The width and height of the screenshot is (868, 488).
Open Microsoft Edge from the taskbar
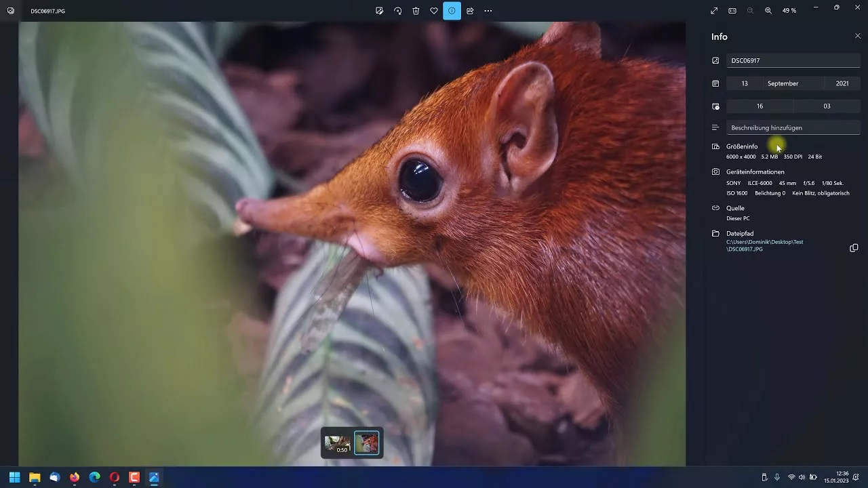click(94, 477)
